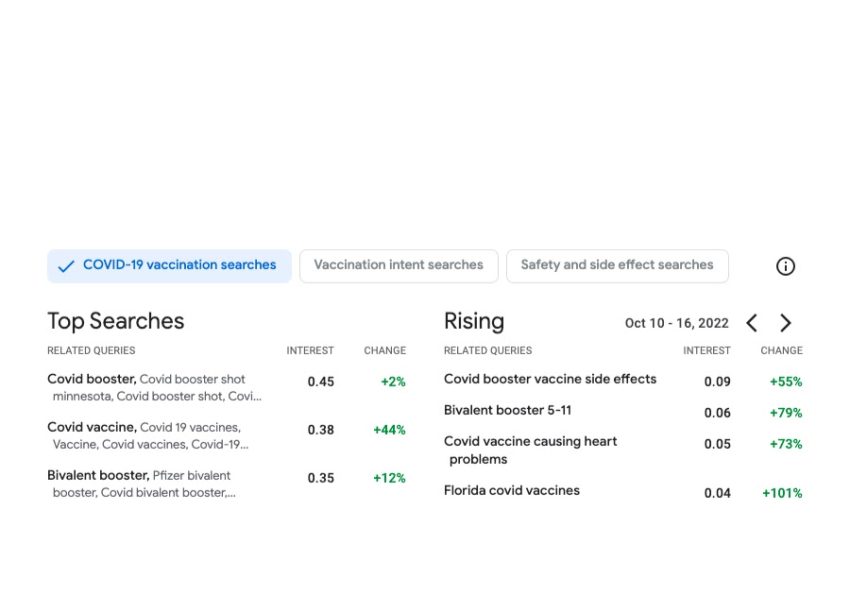Open the Covid vaccine top search query
Screen dimensions: 850x595
tap(148, 436)
